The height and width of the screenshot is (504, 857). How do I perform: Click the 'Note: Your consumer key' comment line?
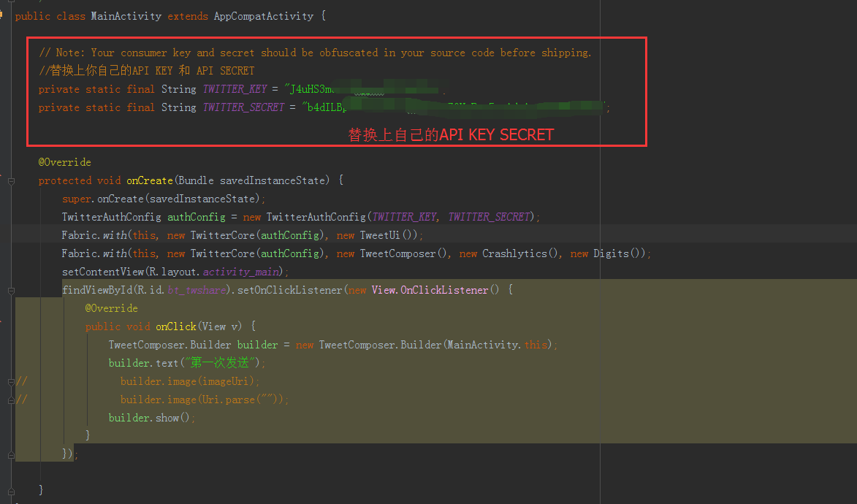point(315,53)
